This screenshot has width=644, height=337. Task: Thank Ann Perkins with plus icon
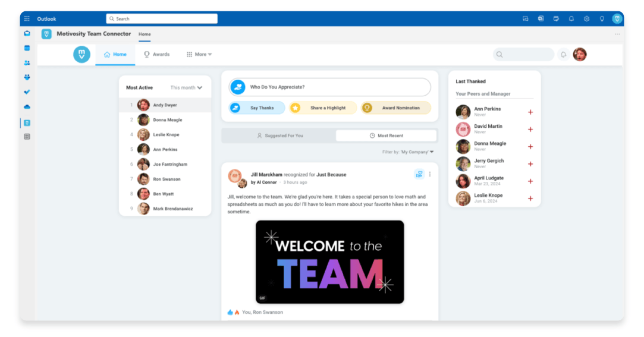pos(530,112)
